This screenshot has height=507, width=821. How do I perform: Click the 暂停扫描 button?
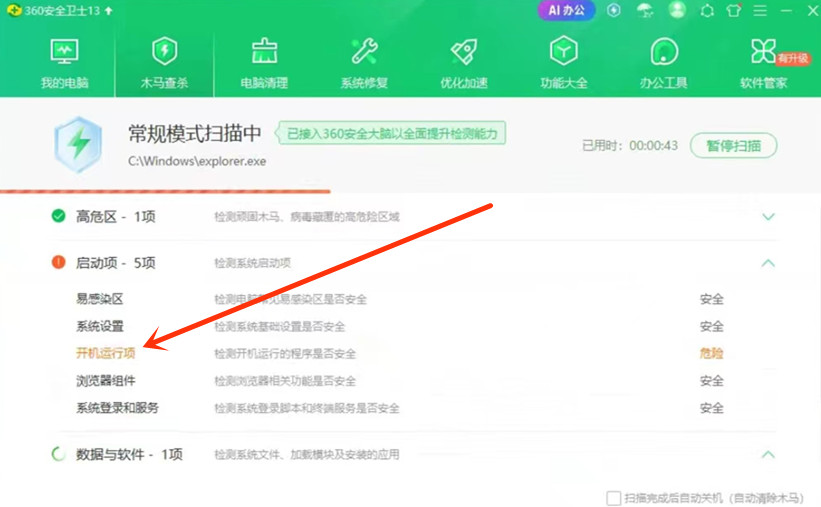tap(733, 146)
